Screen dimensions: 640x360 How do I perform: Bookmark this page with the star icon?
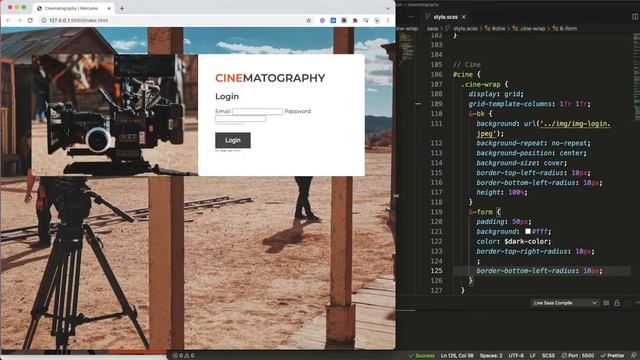coord(309,20)
